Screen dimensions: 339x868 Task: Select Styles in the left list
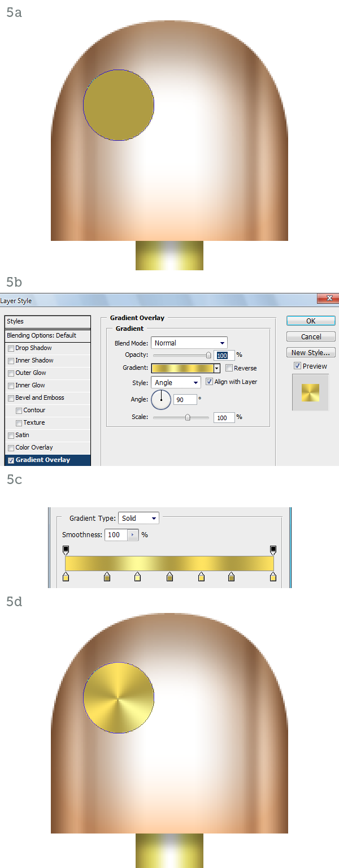[47, 321]
